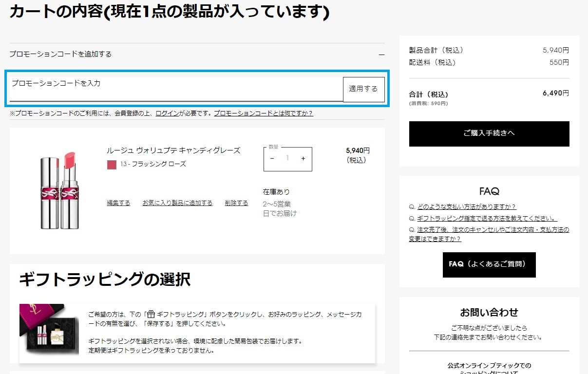
Task: Add item via お気に入り製品に追加する link
Action: tap(177, 203)
